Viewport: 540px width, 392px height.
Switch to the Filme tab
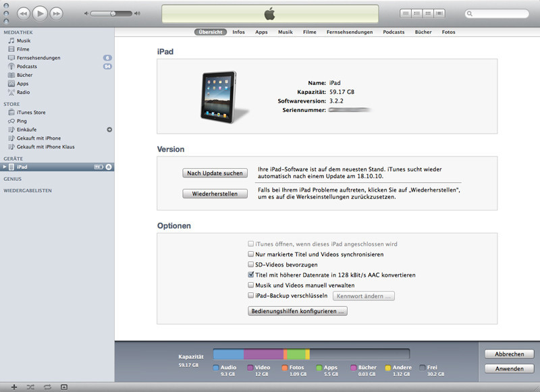tap(310, 32)
